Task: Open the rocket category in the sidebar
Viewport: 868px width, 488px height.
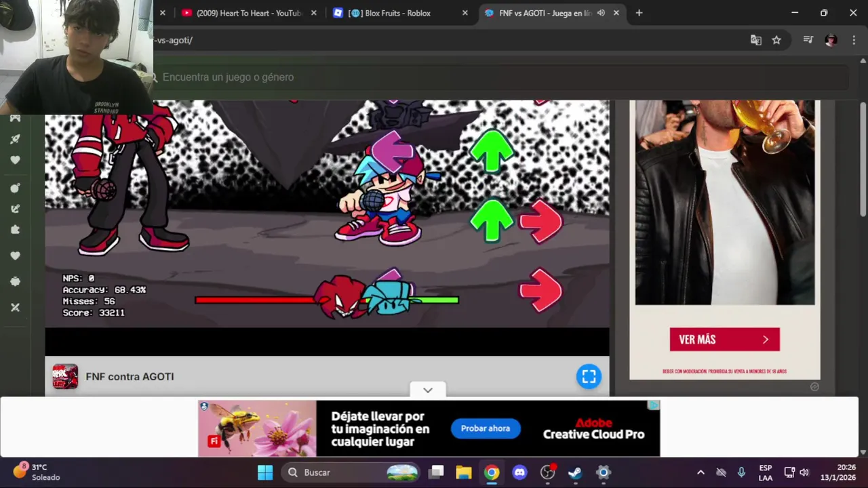Action: coord(15,139)
